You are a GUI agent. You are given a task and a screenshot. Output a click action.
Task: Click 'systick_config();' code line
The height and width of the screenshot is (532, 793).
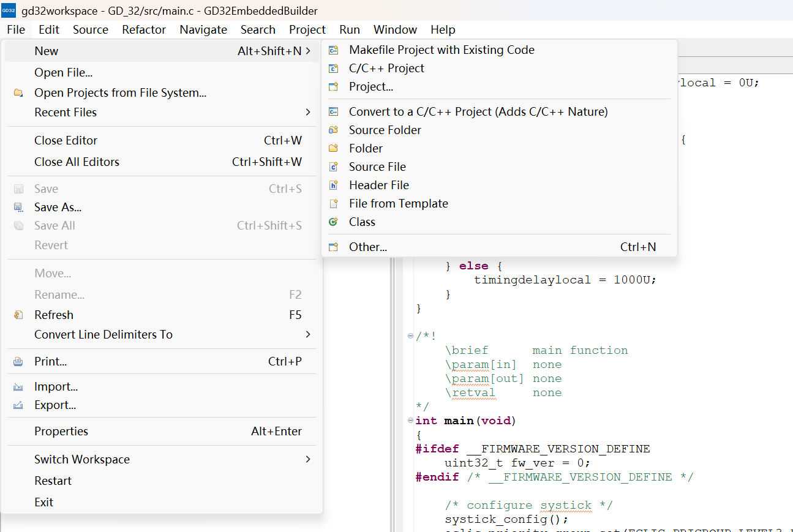pyautogui.click(x=506, y=519)
